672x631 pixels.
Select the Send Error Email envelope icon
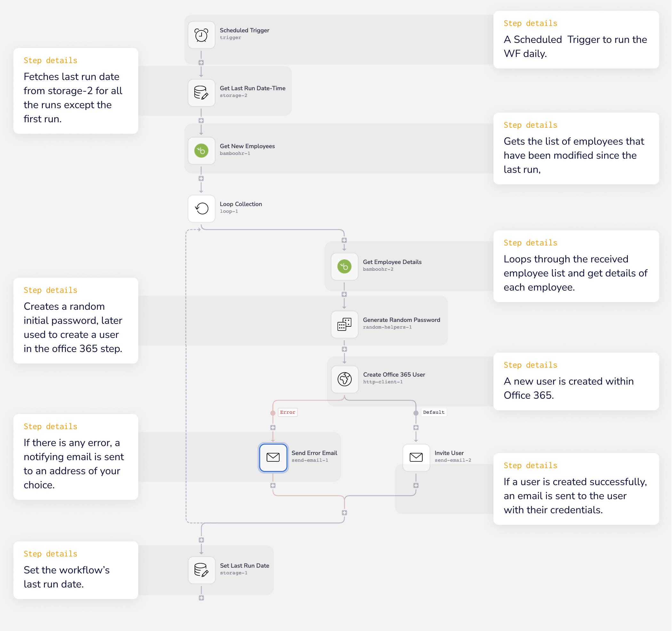pyautogui.click(x=273, y=457)
